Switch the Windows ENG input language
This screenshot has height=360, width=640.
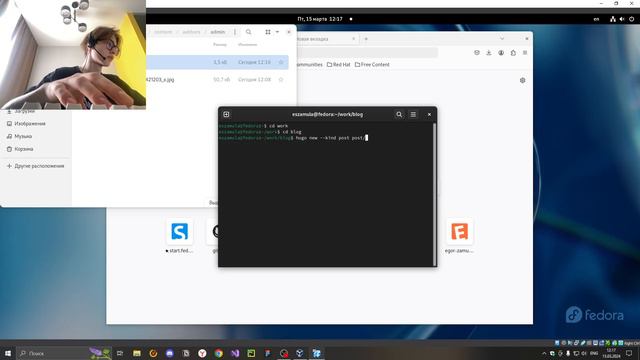coord(594,353)
